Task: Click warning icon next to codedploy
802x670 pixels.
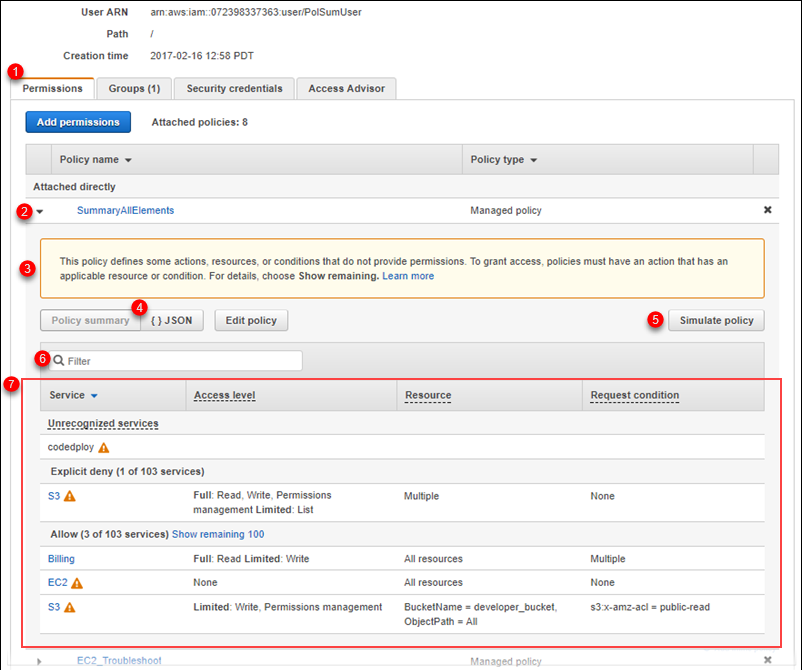Action: point(104,448)
